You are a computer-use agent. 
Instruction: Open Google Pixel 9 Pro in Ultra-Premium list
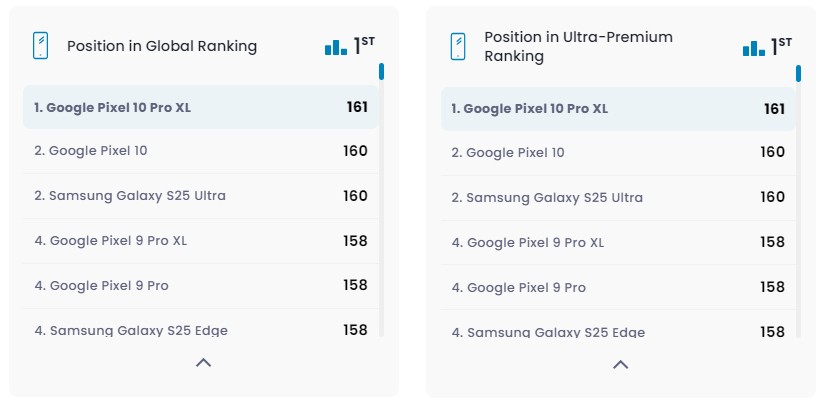[518, 288]
